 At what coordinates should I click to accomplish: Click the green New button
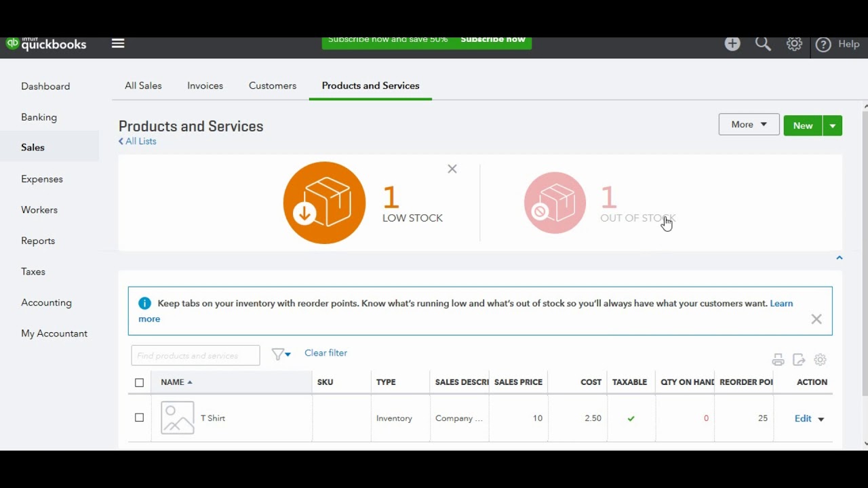(803, 125)
